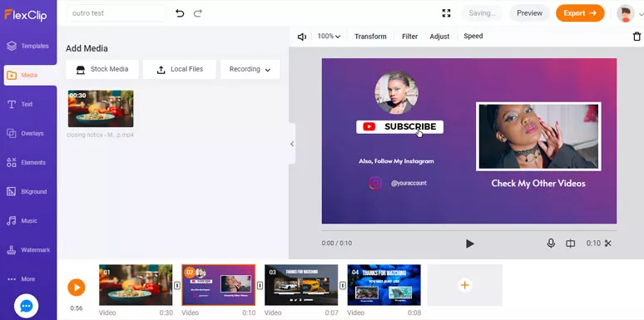Undo the last action

[180, 13]
